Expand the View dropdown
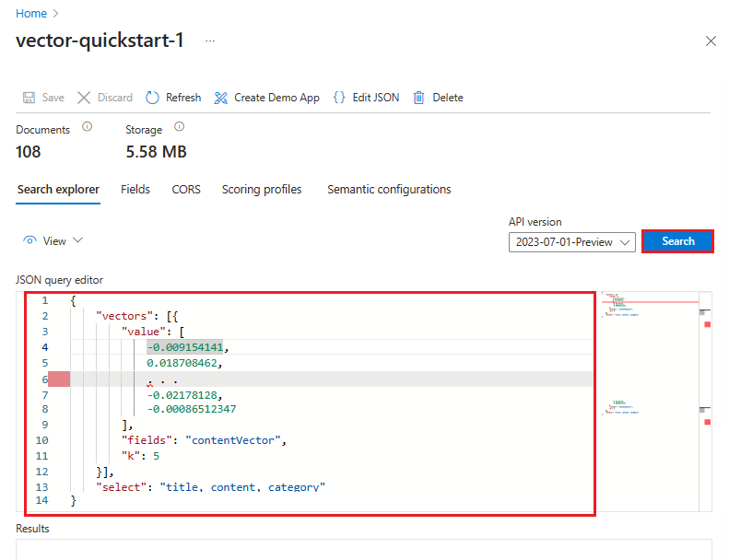The width and height of the screenshot is (729, 560). tap(53, 240)
